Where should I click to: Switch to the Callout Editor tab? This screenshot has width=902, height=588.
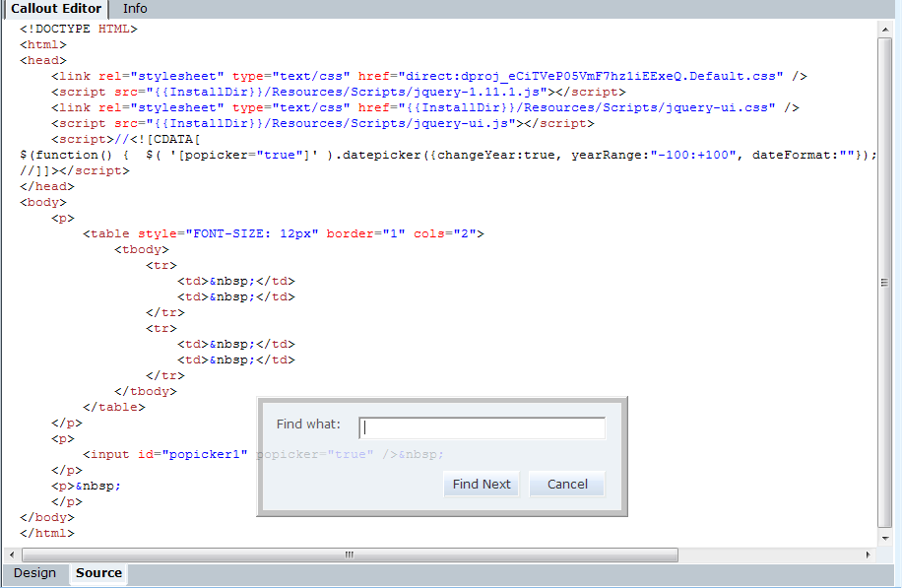coord(55,9)
